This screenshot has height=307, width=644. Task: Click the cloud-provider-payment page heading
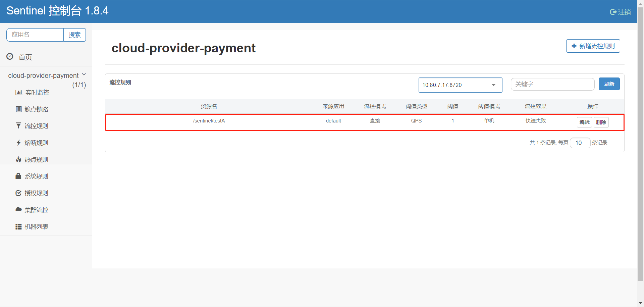pos(183,48)
